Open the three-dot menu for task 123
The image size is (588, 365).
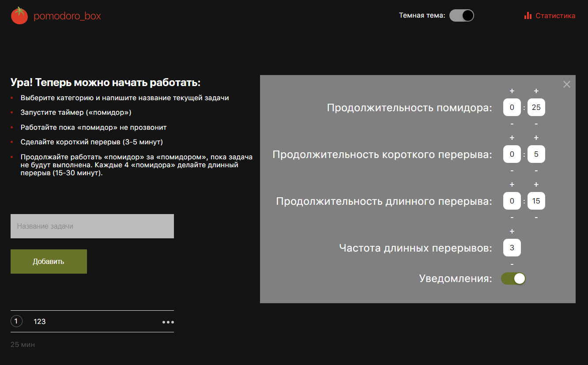[168, 321]
